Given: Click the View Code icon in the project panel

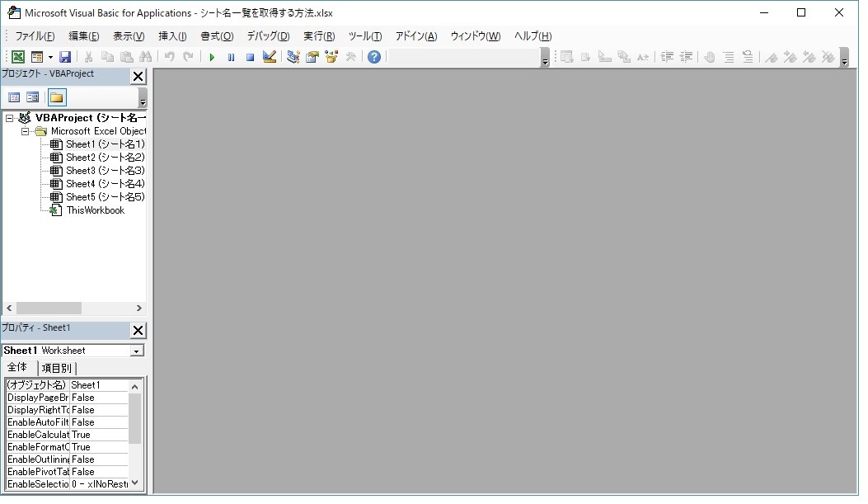Looking at the screenshot, I should coord(14,97).
